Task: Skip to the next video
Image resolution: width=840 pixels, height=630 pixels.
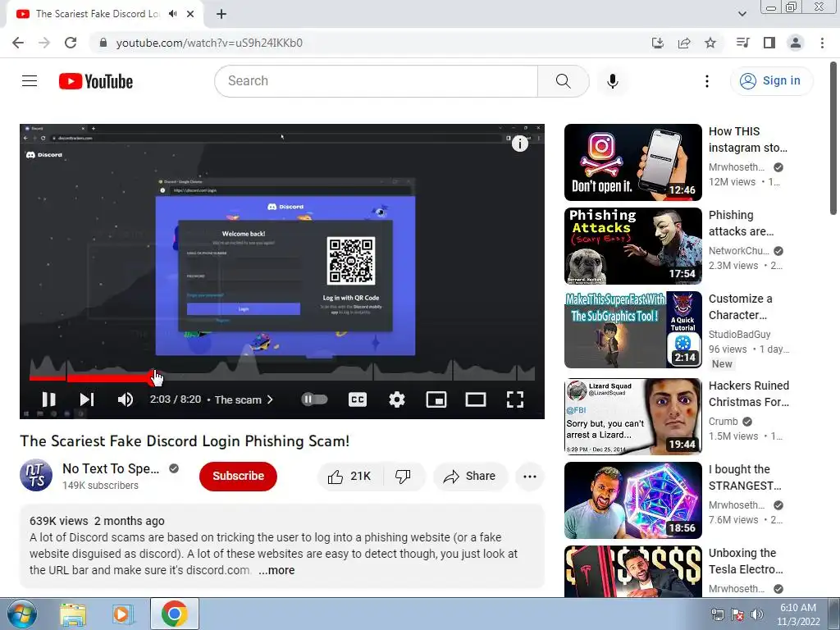Action: (x=87, y=399)
